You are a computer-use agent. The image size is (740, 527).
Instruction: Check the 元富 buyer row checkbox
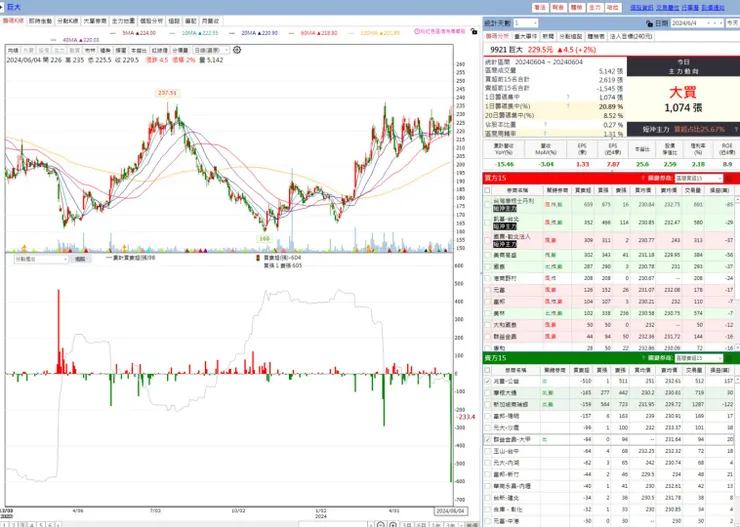[x=487, y=290]
